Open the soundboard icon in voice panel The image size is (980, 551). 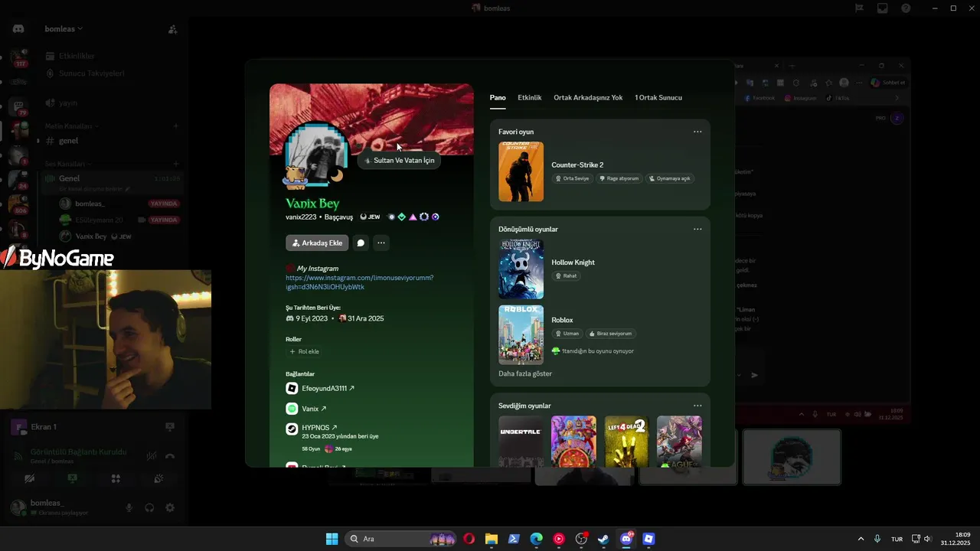click(158, 478)
